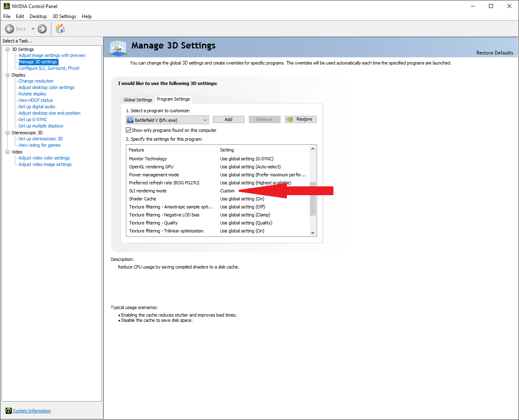Select the OpenGL rendering GPU row
The image size is (519, 420).
pos(218,167)
